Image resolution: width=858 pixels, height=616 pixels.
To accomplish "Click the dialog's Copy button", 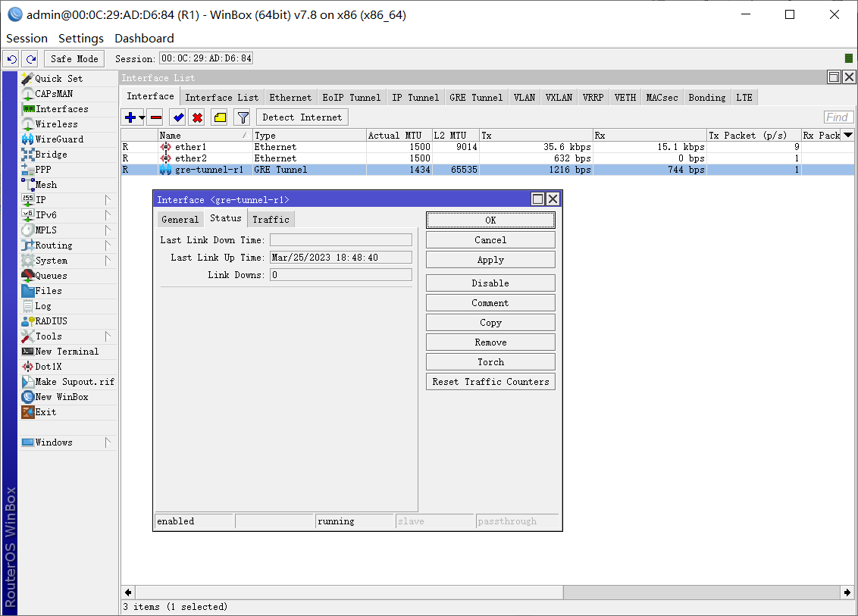I will click(x=490, y=323).
